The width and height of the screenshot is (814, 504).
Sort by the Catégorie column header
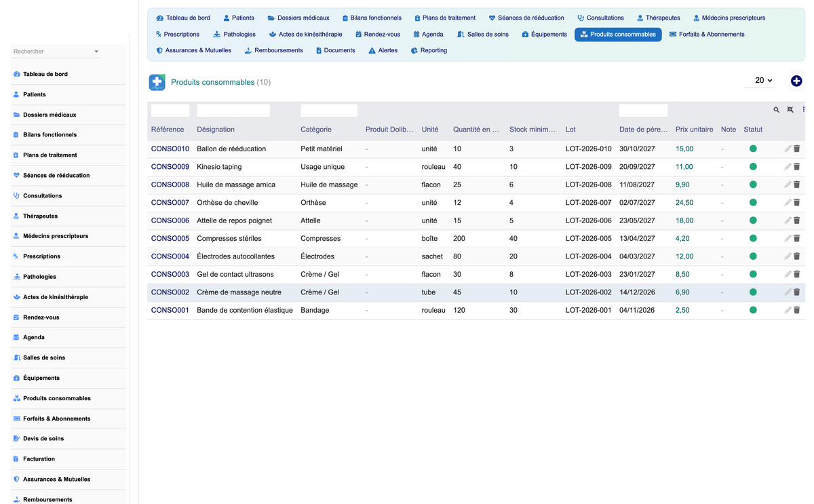(316, 130)
